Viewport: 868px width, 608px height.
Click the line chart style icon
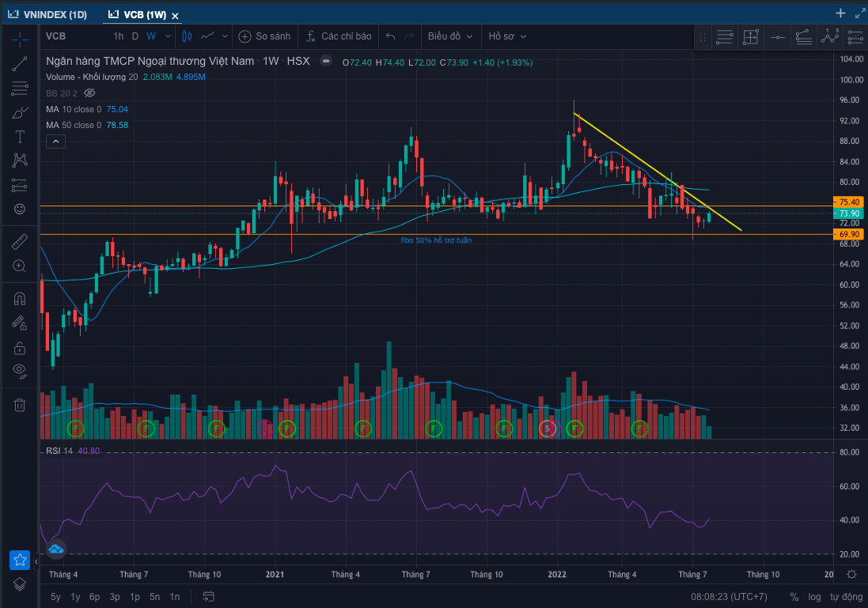[207, 36]
